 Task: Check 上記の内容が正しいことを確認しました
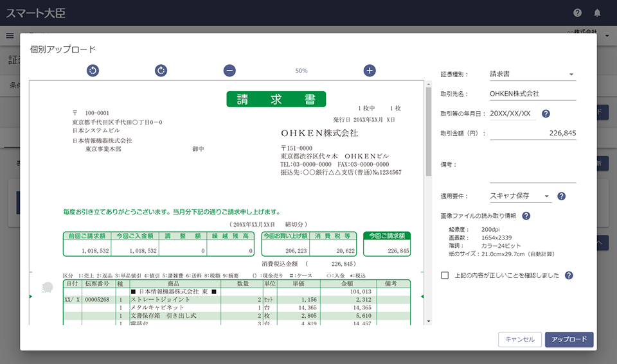pos(445,275)
